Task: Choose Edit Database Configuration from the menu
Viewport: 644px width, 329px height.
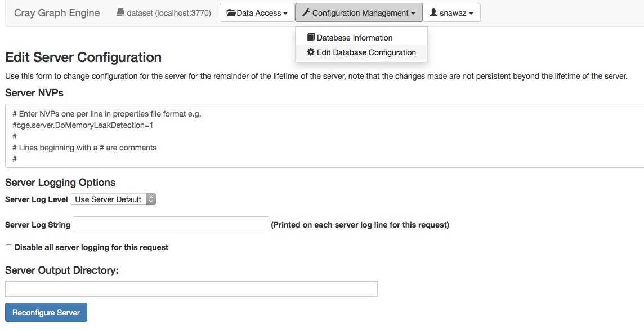Action: click(366, 52)
